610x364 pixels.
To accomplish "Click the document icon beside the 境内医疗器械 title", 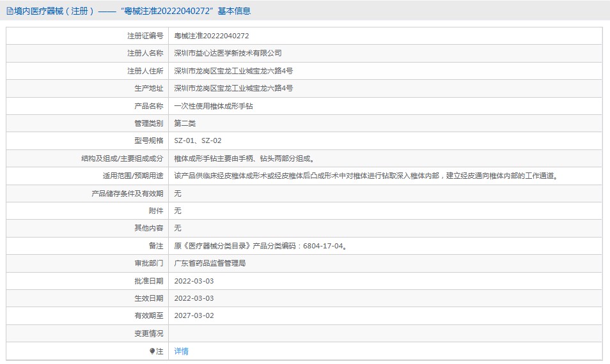I will (x=10, y=11).
